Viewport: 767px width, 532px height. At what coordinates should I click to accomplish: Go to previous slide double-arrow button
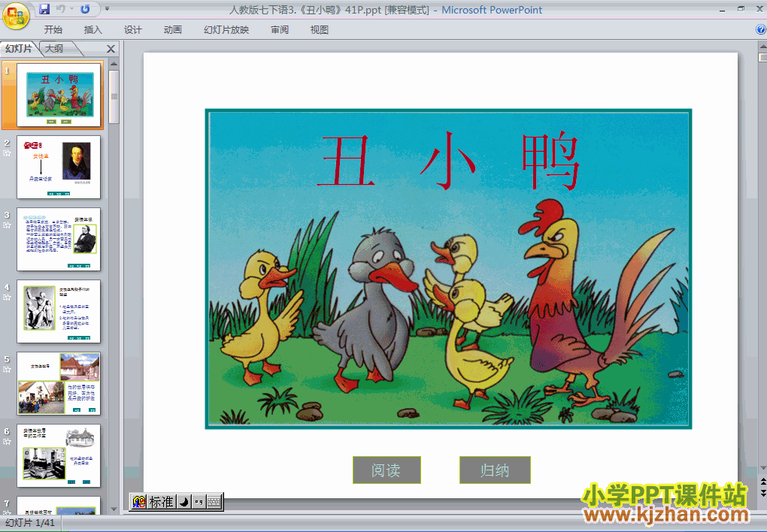tap(762, 483)
